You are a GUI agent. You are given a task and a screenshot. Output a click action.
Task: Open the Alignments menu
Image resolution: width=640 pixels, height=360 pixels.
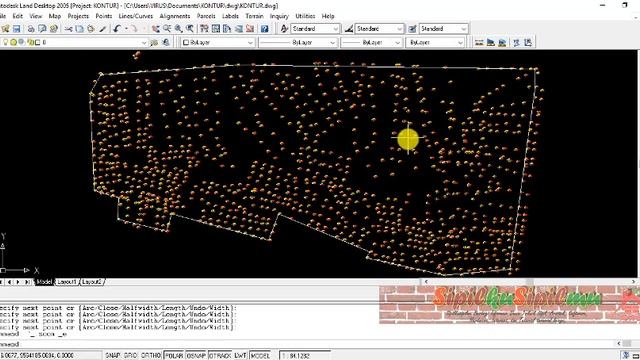click(x=175, y=16)
